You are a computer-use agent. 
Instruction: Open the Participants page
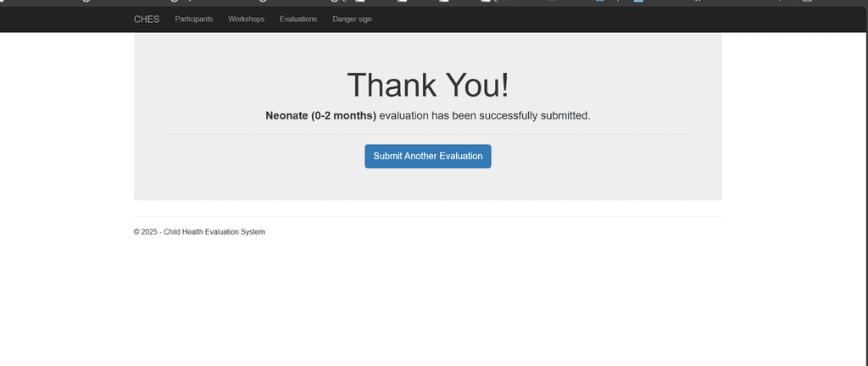tap(194, 19)
